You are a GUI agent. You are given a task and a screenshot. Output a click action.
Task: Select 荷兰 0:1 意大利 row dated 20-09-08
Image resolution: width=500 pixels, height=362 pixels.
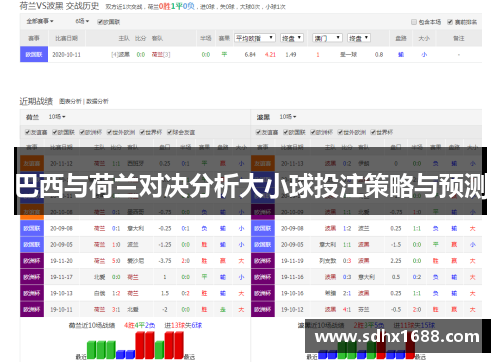135,228
